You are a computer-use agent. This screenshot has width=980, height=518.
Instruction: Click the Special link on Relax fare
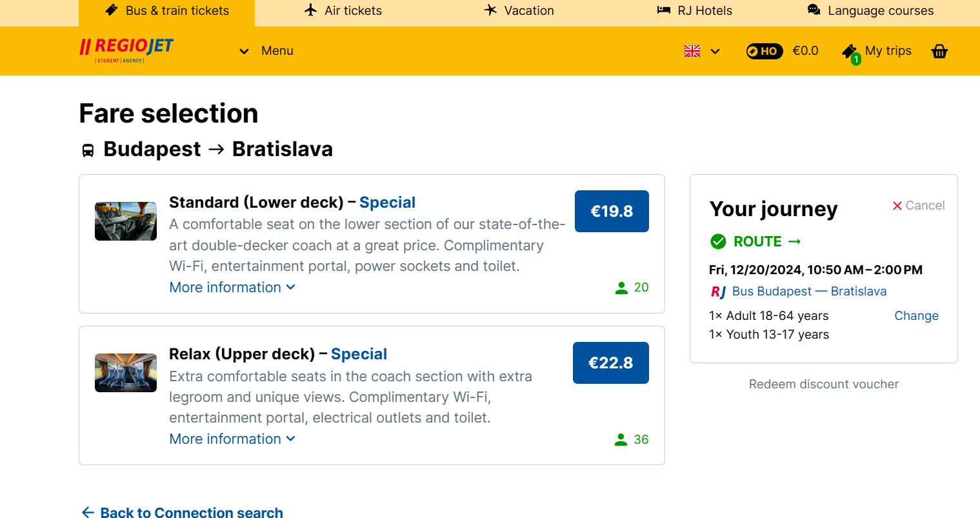359,354
